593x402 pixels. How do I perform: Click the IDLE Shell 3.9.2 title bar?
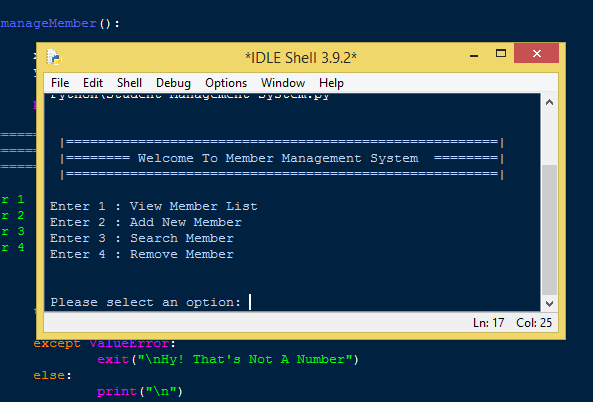301,58
